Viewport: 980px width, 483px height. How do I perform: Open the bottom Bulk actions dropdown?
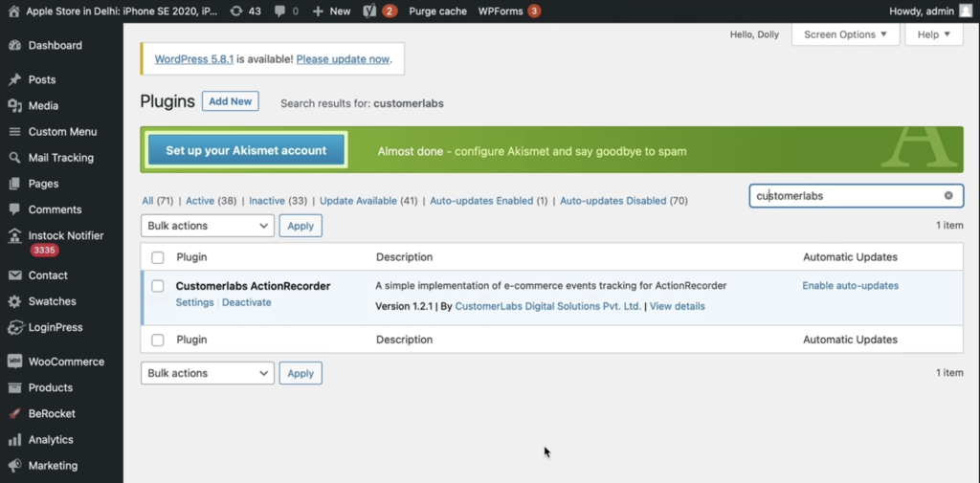click(x=208, y=373)
